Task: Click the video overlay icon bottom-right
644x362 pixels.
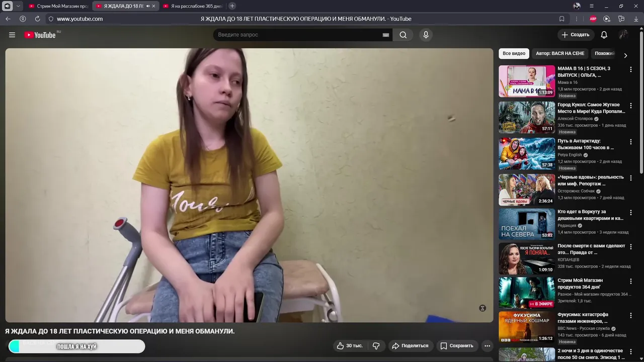Action: tap(482, 308)
